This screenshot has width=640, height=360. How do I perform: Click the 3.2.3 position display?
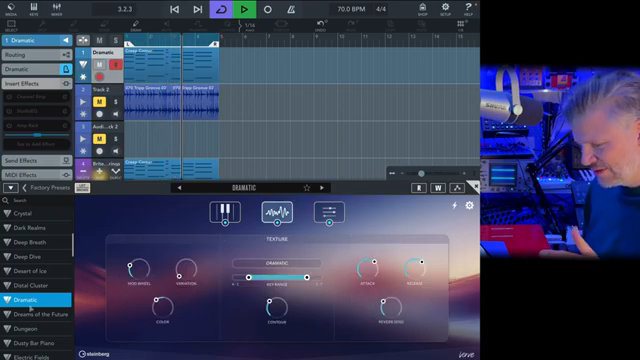coord(124,9)
